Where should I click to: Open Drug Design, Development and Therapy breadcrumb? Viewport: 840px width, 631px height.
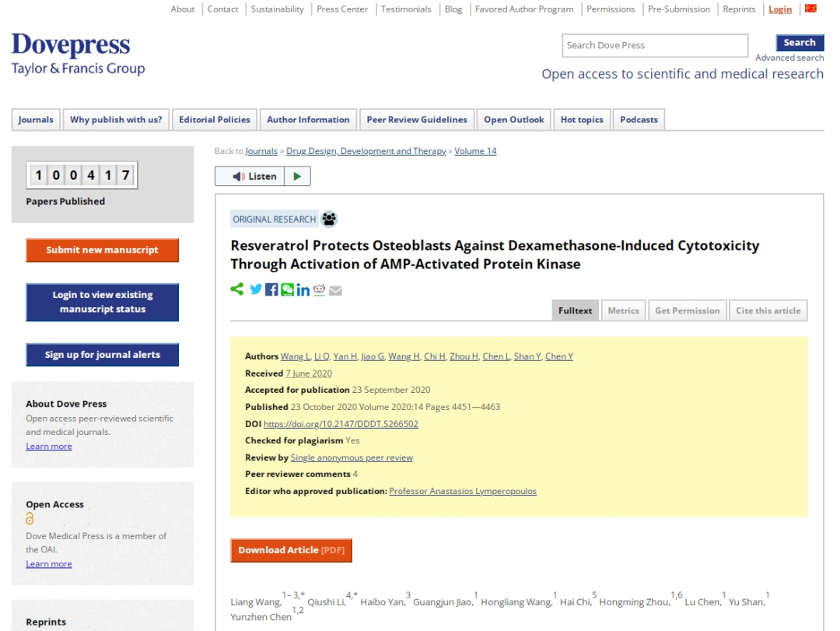pos(366,151)
